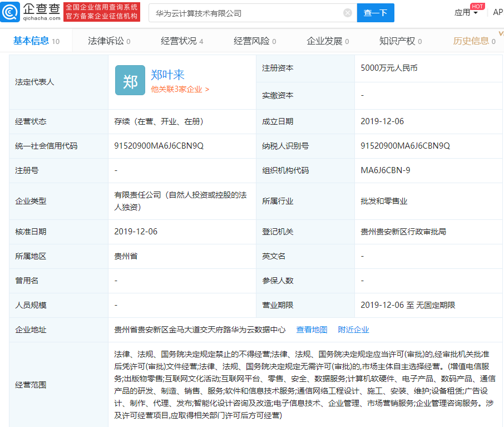Click the 注册号 label
504x427 pixels.
click(27, 170)
